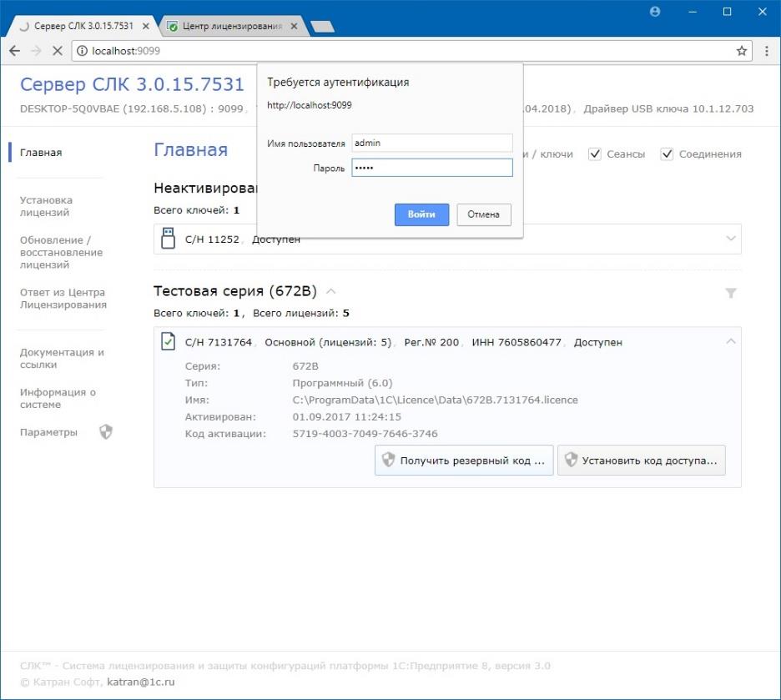The height and width of the screenshot is (700, 781).
Task: Click the browser forward arrow
Action: point(36,51)
